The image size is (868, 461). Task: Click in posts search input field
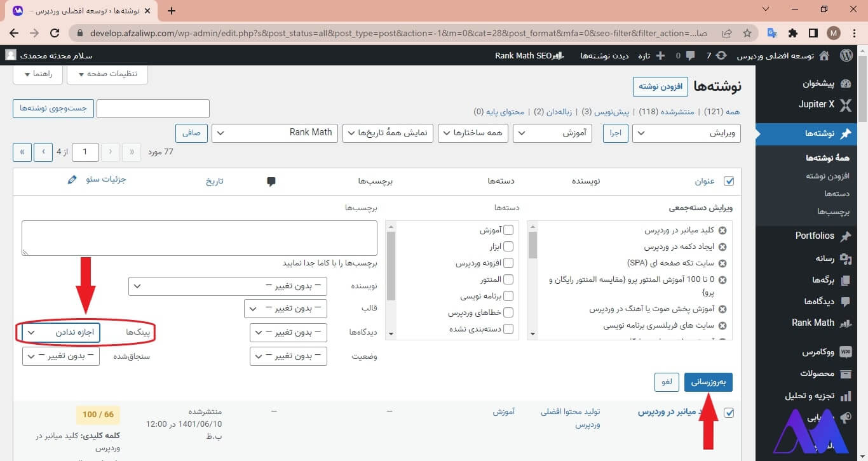point(153,109)
